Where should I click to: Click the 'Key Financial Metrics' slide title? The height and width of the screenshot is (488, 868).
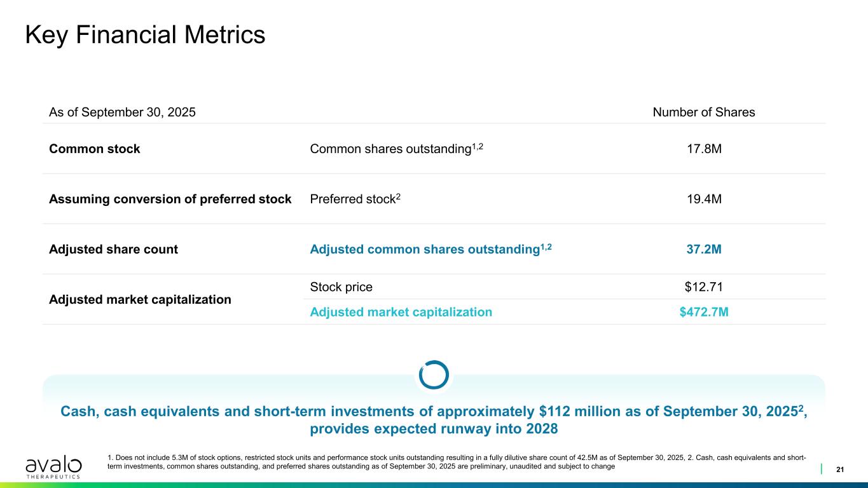tap(145, 35)
